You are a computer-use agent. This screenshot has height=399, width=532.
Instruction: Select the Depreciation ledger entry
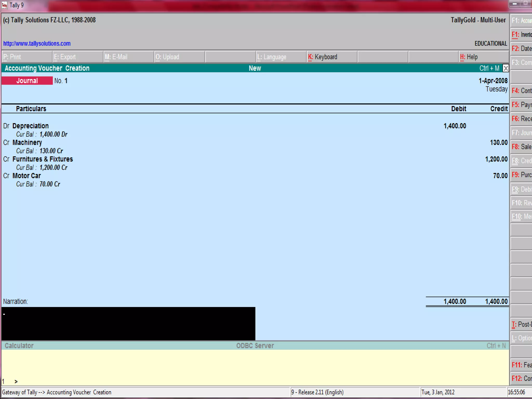click(30, 126)
